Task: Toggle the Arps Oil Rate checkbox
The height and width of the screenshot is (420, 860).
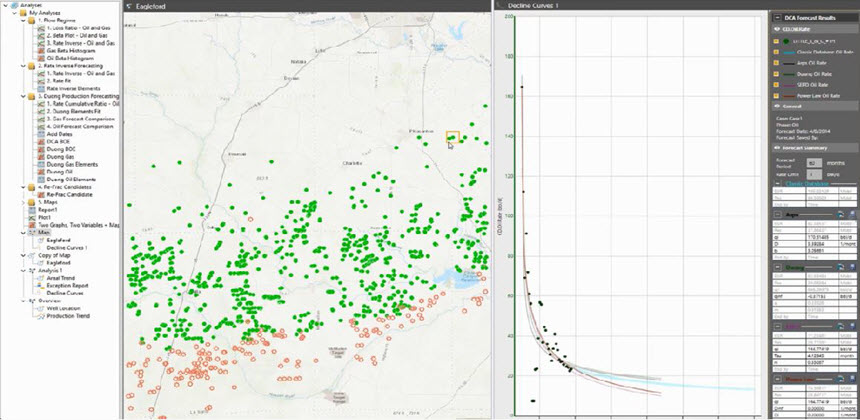Action: tap(775, 63)
